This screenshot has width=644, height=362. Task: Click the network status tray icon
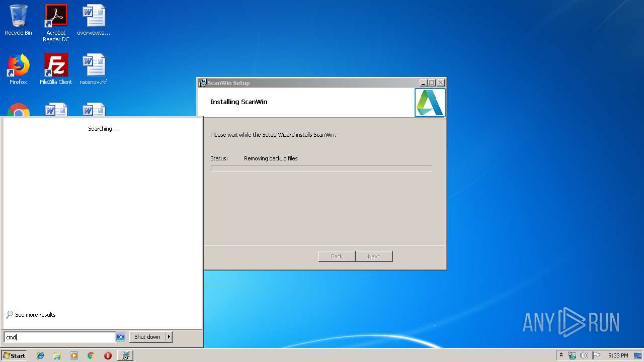coord(572,355)
